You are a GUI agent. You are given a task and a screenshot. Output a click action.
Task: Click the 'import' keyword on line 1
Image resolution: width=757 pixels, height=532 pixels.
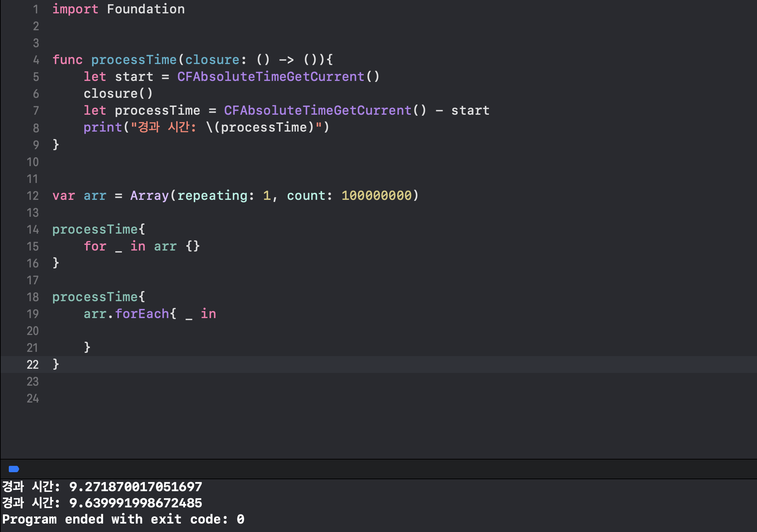(x=75, y=9)
